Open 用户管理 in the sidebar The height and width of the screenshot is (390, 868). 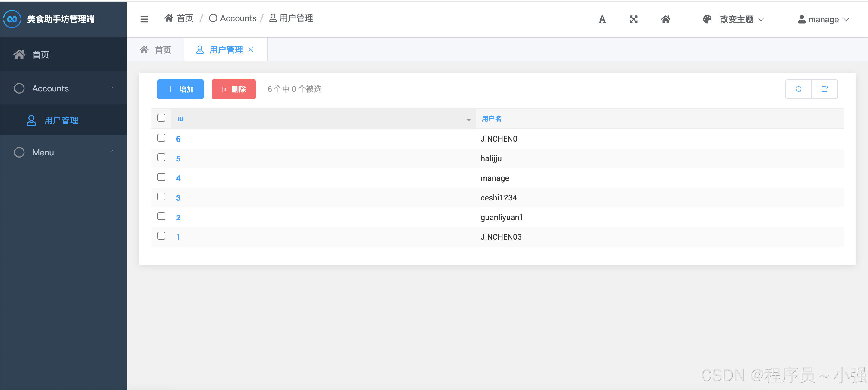[x=61, y=120]
